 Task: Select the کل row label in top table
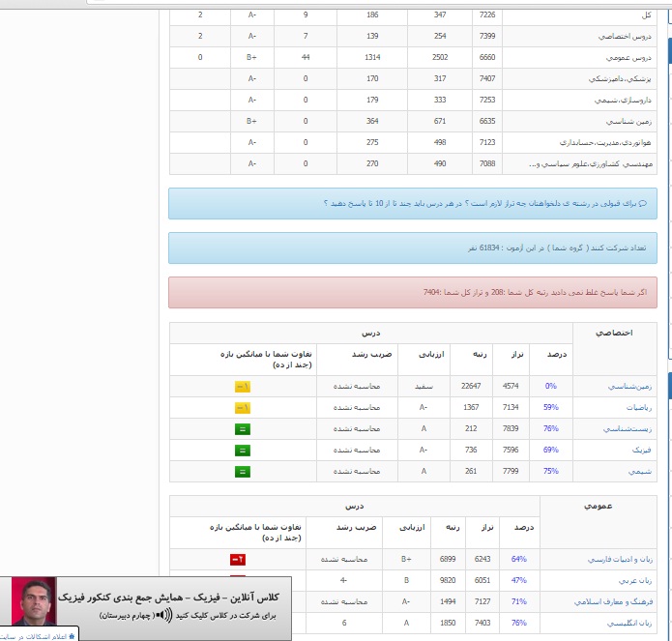tap(646, 15)
